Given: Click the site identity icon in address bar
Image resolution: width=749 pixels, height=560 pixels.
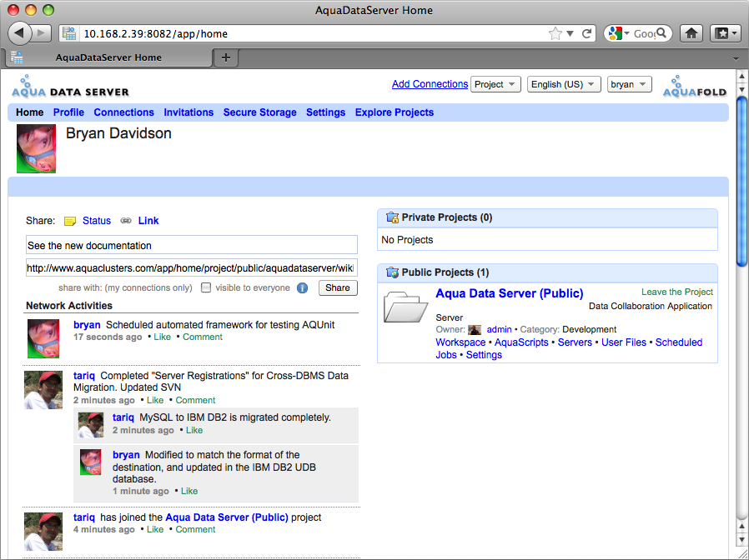Looking at the screenshot, I should coord(69,33).
